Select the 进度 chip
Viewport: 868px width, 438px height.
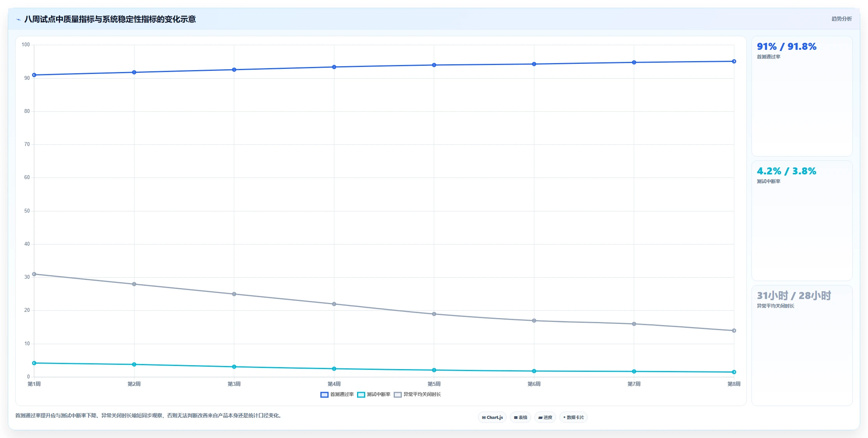545,417
